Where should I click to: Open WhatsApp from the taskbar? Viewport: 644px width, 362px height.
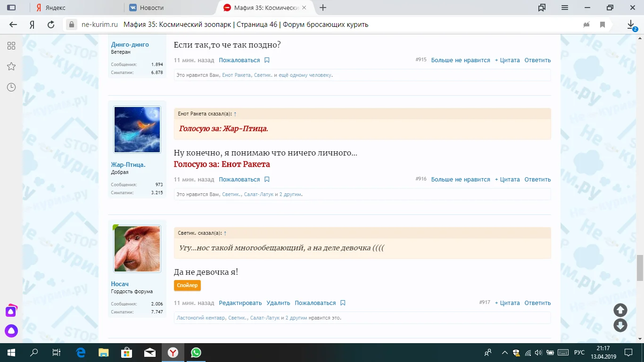click(196, 353)
